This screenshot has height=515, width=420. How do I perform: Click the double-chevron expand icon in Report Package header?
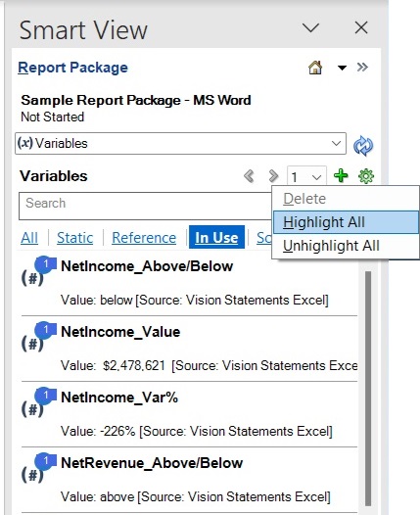[x=362, y=68]
